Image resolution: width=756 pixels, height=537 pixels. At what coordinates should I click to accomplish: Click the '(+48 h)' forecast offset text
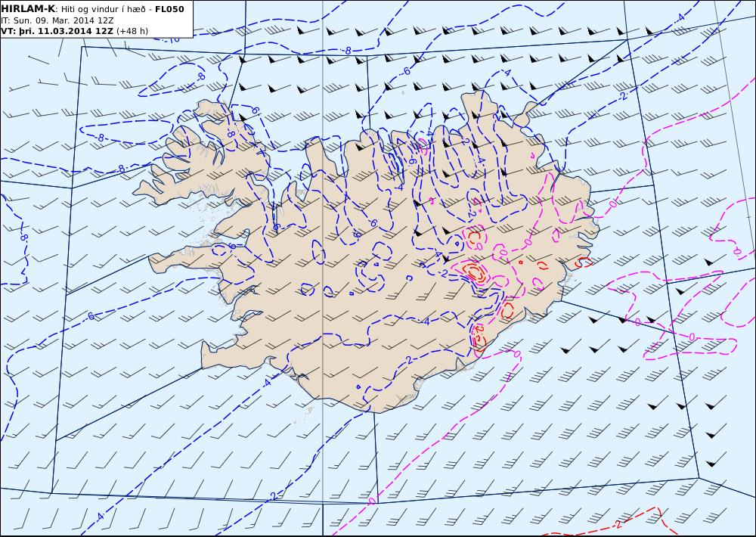click(132, 31)
